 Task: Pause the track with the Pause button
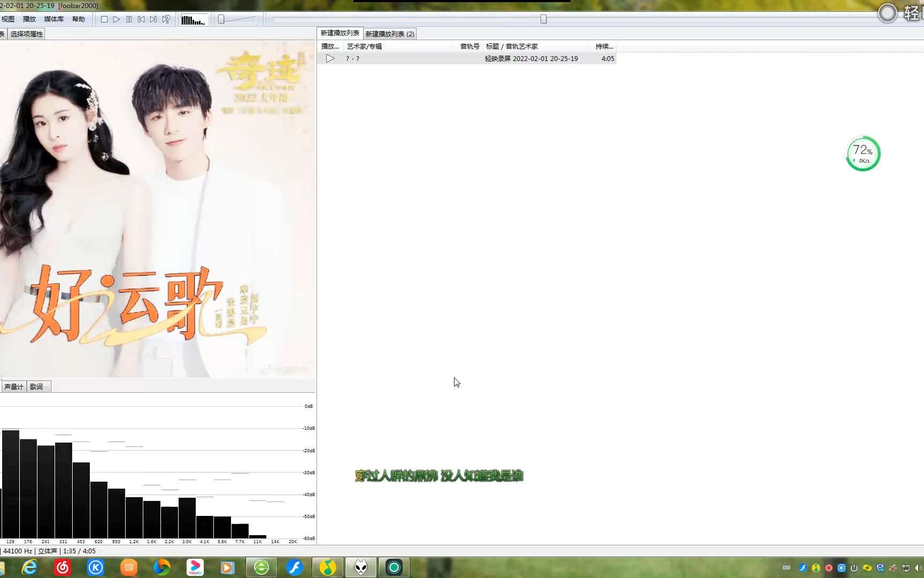tap(129, 19)
